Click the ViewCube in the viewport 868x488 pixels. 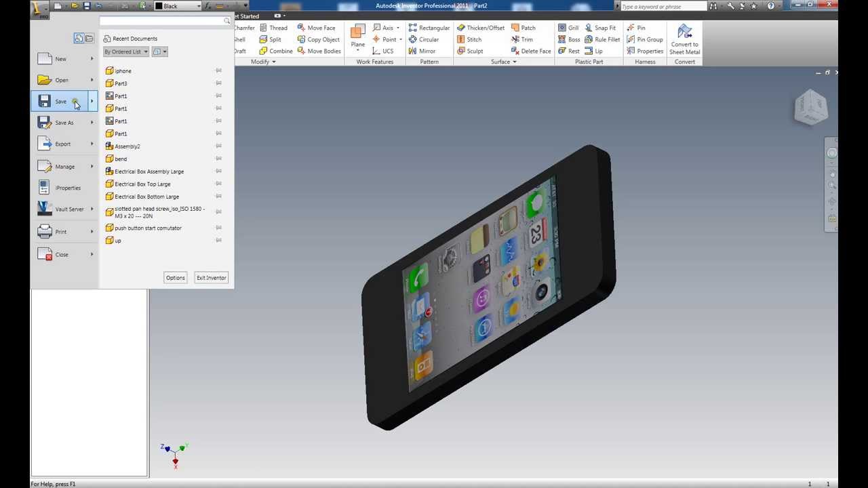click(x=810, y=107)
